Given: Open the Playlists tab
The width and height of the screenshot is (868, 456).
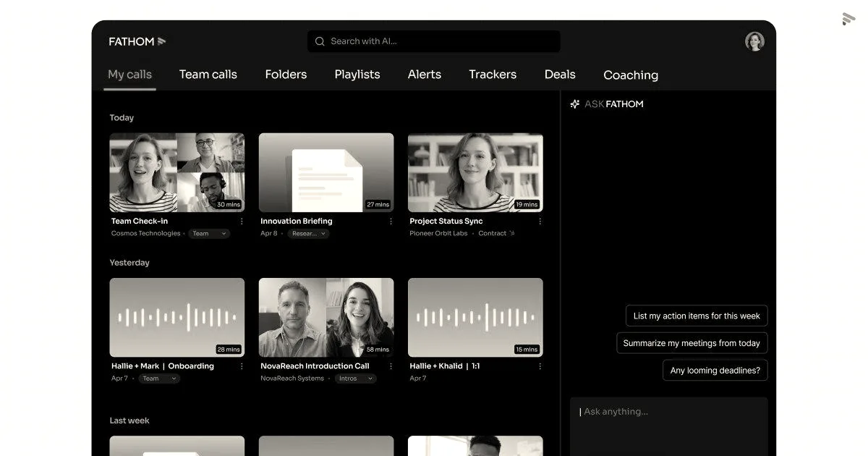Looking at the screenshot, I should point(357,75).
